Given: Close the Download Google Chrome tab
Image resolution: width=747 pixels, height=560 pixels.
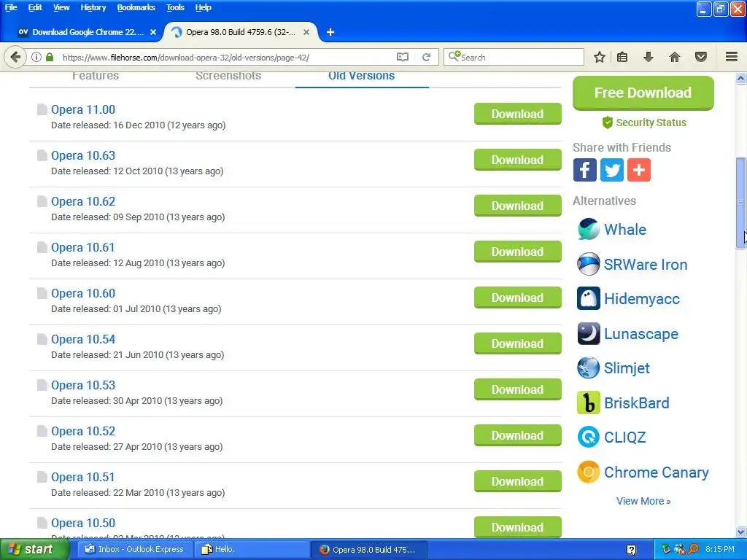Looking at the screenshot, I should 153,32.
